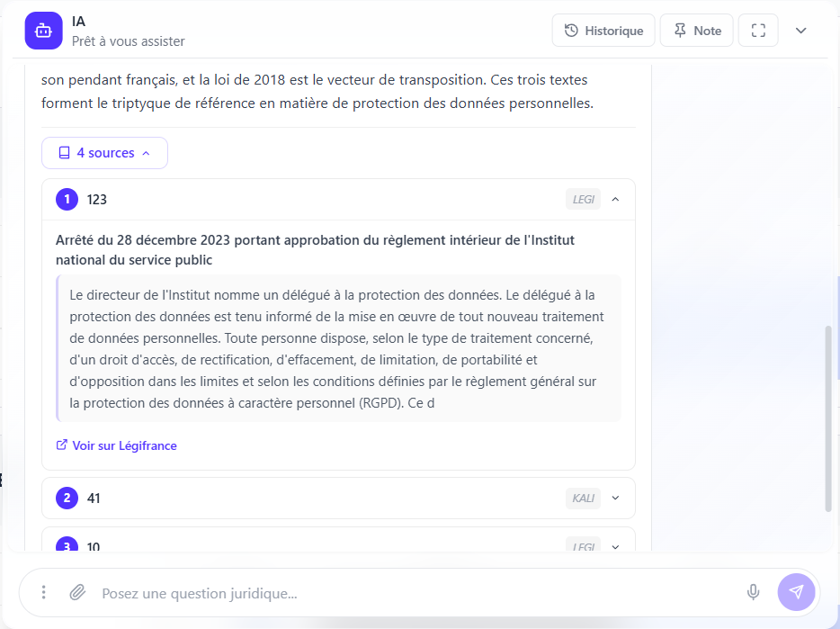Image resolution: width=840 pixels, height=629 pixels.
Task: Open the three-dot menu in the input bar
Action: tap(43, 592)
